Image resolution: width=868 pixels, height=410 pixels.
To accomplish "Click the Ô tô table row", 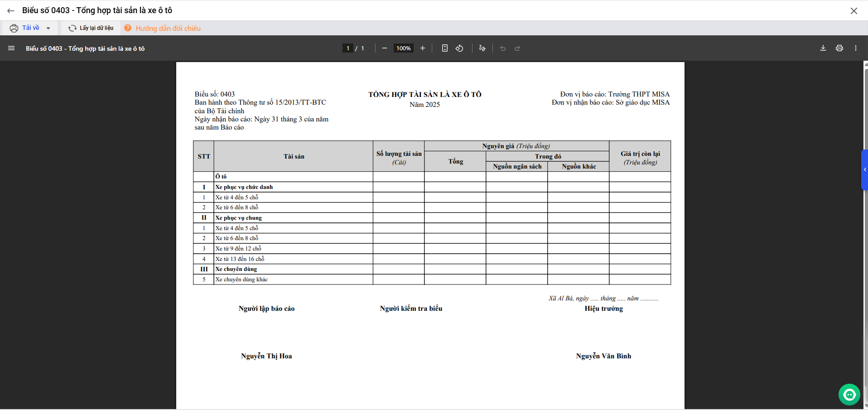I will (432, 177).
